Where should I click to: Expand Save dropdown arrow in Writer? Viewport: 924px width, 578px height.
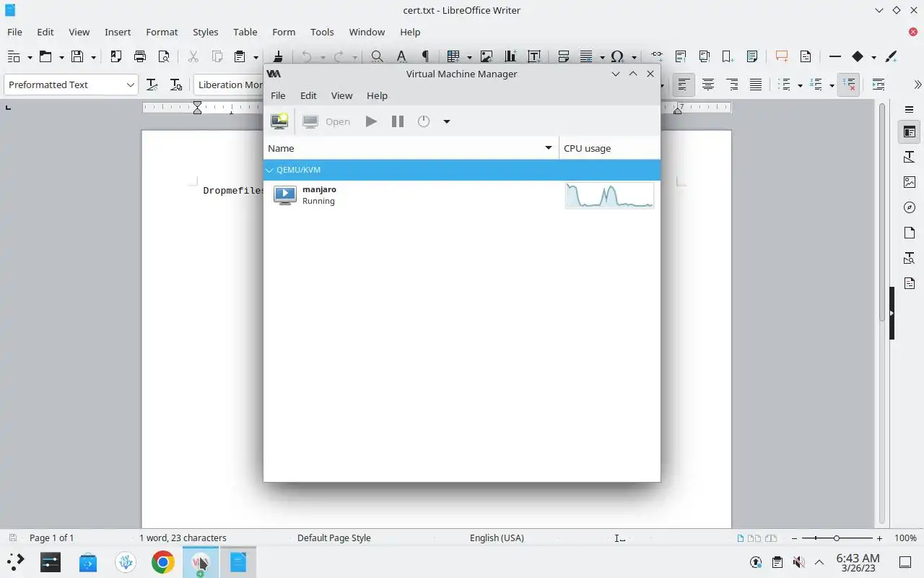pos(93,57)
